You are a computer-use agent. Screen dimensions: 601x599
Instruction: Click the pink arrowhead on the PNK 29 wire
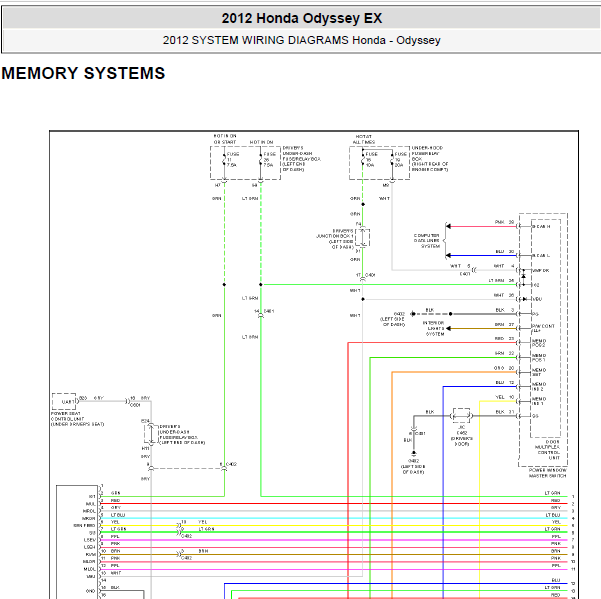(448, 226)
